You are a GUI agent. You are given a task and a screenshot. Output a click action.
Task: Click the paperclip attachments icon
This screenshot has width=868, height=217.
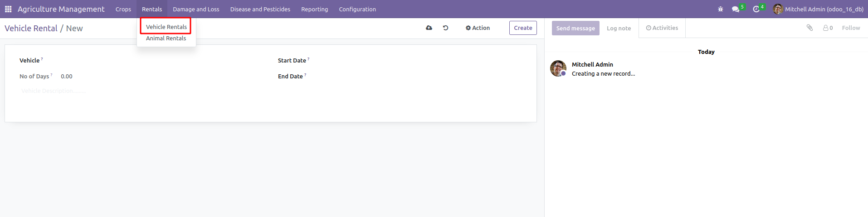click(809, 28)
